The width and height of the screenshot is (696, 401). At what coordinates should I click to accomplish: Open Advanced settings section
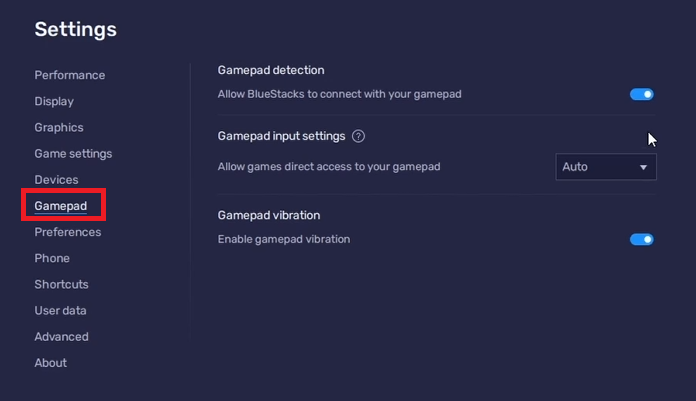61,337
